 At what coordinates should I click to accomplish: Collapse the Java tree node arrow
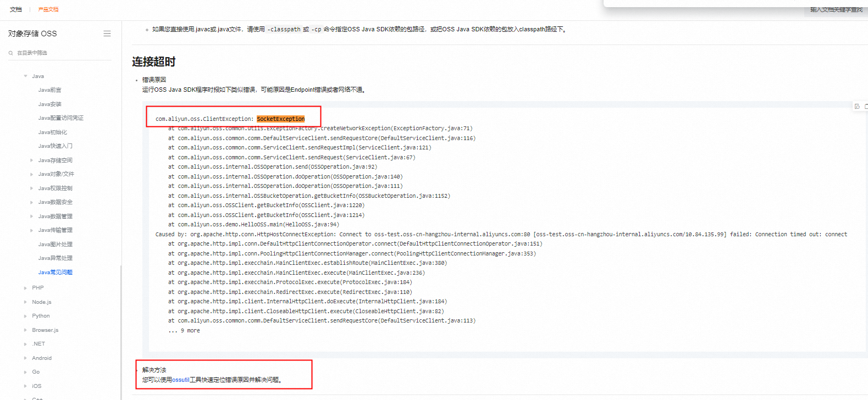[x=25, y=76]
